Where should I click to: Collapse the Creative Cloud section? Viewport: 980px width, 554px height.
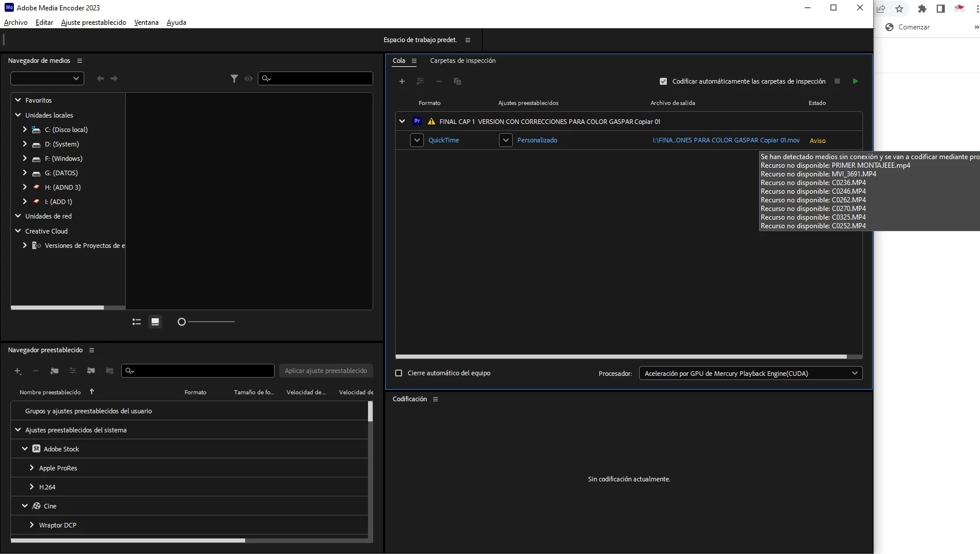click(x=18, y=231)
